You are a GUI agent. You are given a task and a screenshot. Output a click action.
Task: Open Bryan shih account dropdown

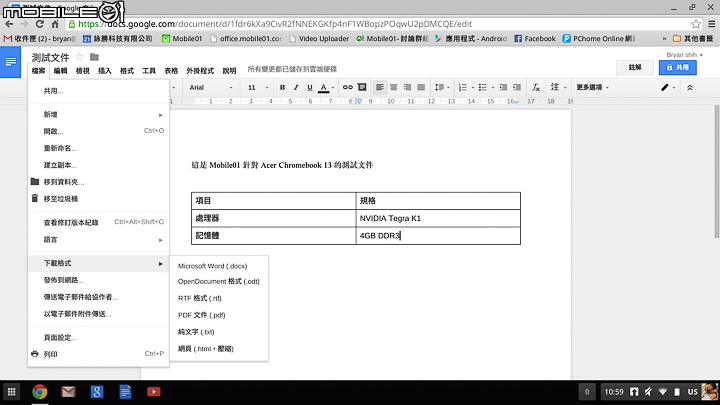pyautogui.click(x=685, y=55)
